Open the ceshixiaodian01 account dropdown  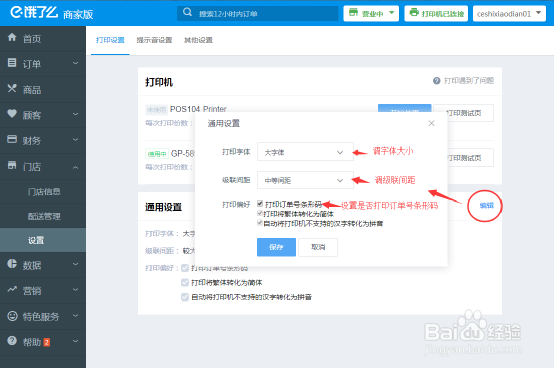pos(509,13)
